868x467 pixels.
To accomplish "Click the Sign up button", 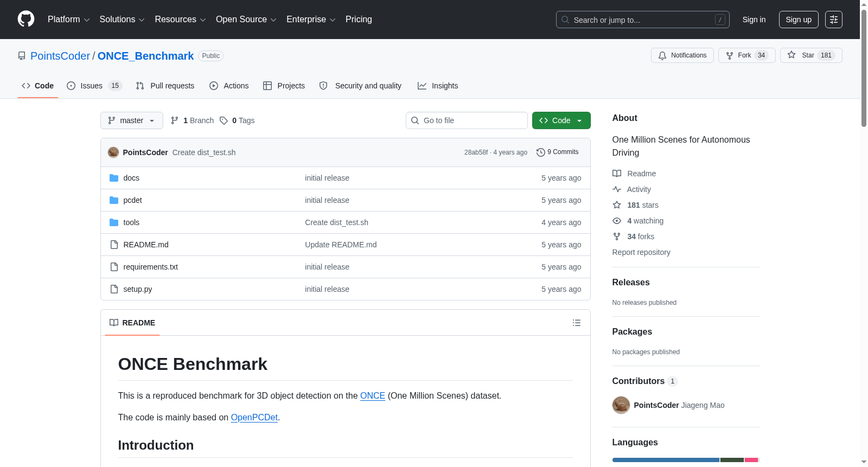I will click(x=799, y=20).
